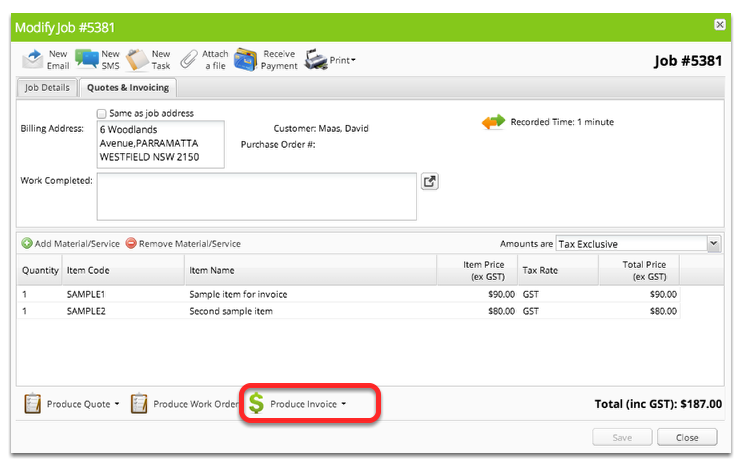Click 'Customer: Maas, David' text

pyautogui.click(x=321, y=129)
